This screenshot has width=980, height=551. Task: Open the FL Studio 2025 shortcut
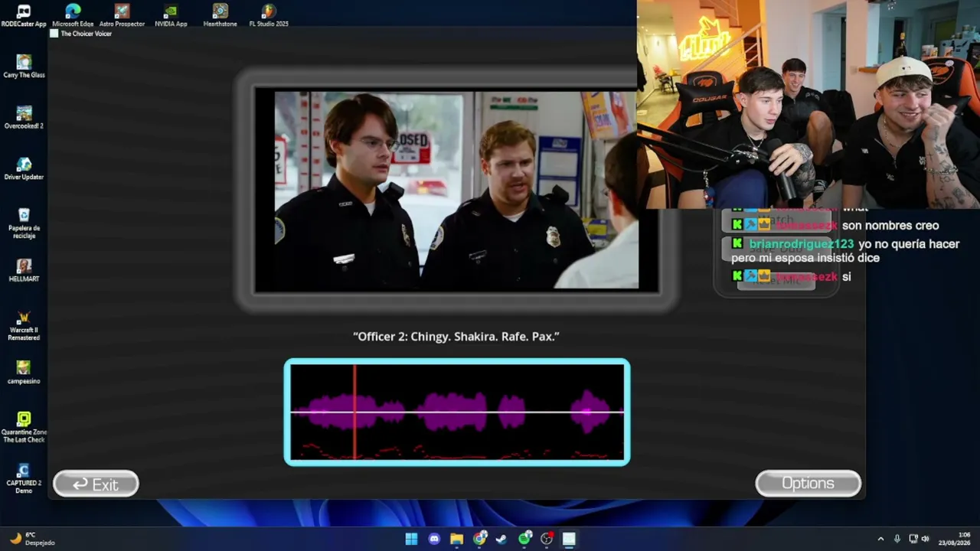pyautogui.click(x=269, y=15)
